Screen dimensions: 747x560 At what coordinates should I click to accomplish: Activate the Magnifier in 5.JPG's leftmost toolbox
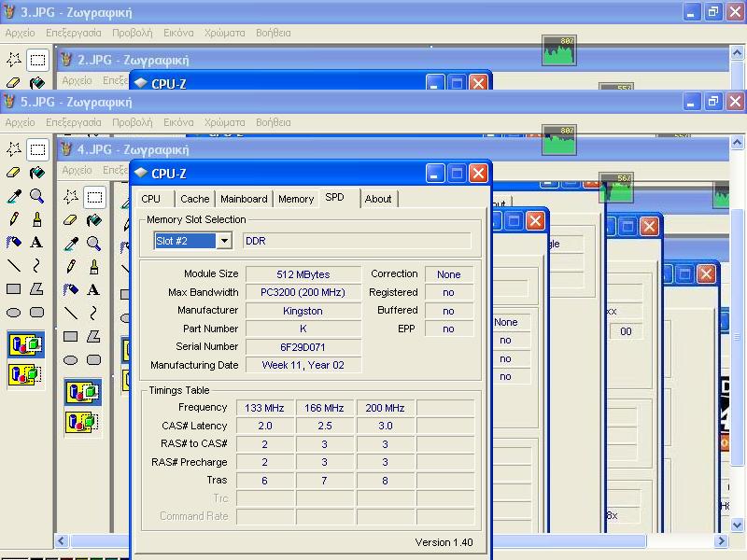(37, 196)
